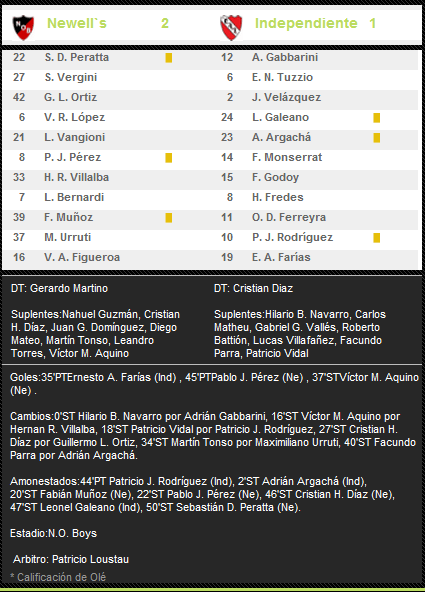
Task: Click the Calificación de Olé footnote
Action: pos(58,577)
